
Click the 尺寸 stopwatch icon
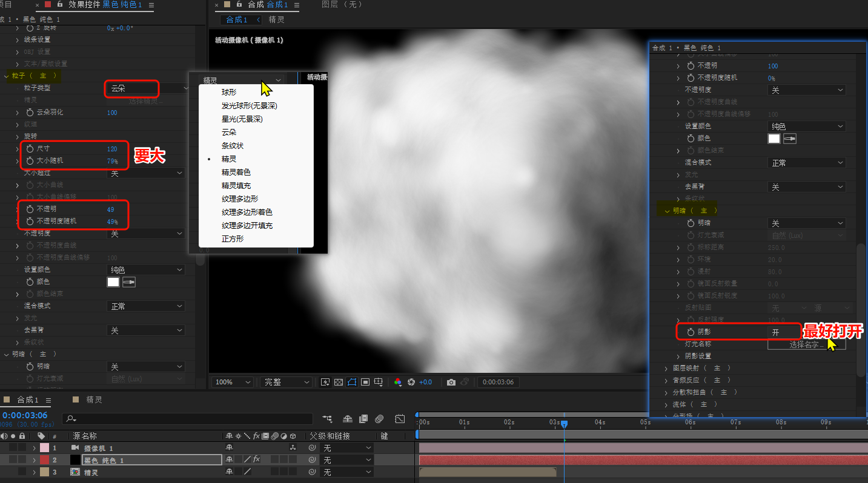tap(30, 148)
